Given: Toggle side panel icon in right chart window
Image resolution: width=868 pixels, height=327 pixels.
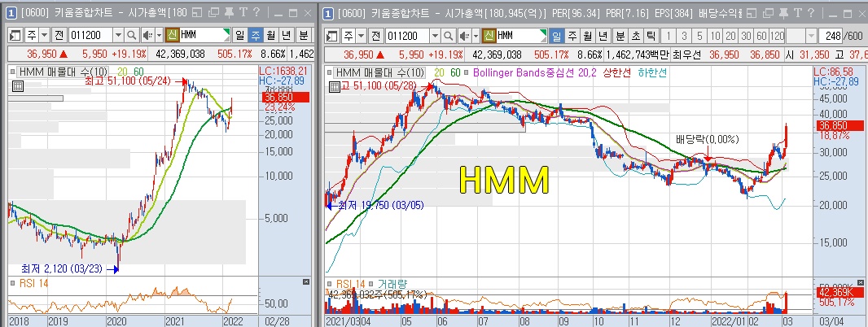Looking at the screenshot, I should 331,36.
